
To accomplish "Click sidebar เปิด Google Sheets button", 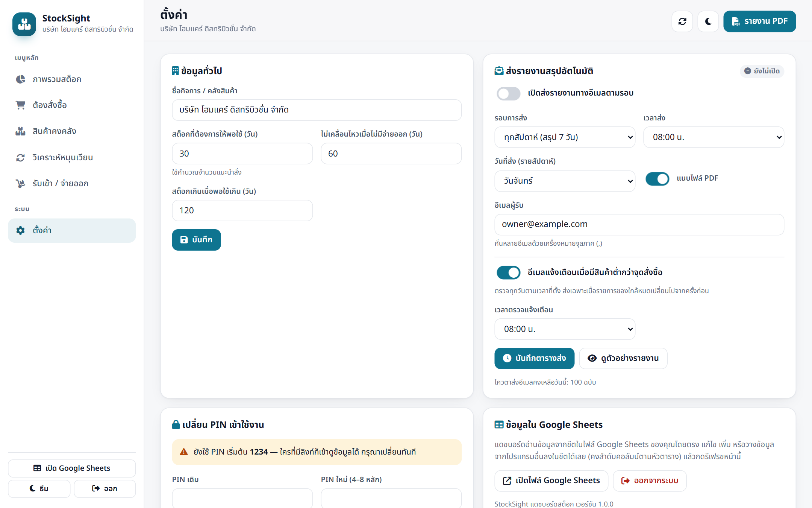I will 72,468.
